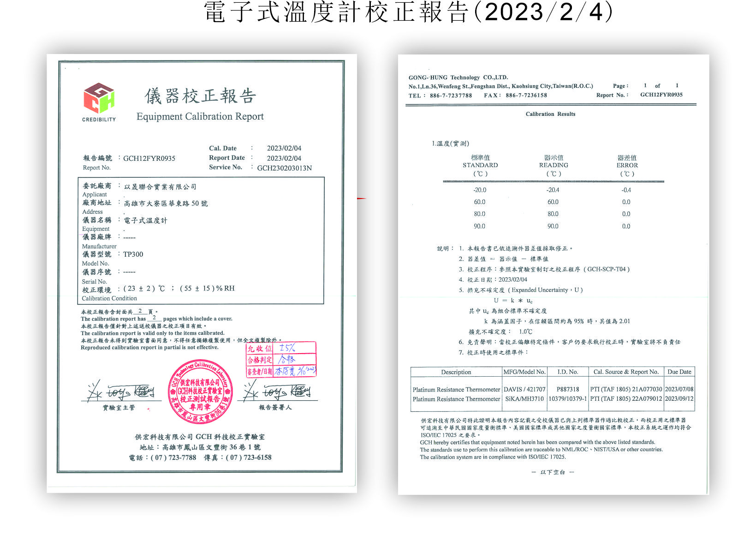Screen dimensions: 756x542
Task: Click the service number GCH230203013N
Action: click(x=284, y=168)
